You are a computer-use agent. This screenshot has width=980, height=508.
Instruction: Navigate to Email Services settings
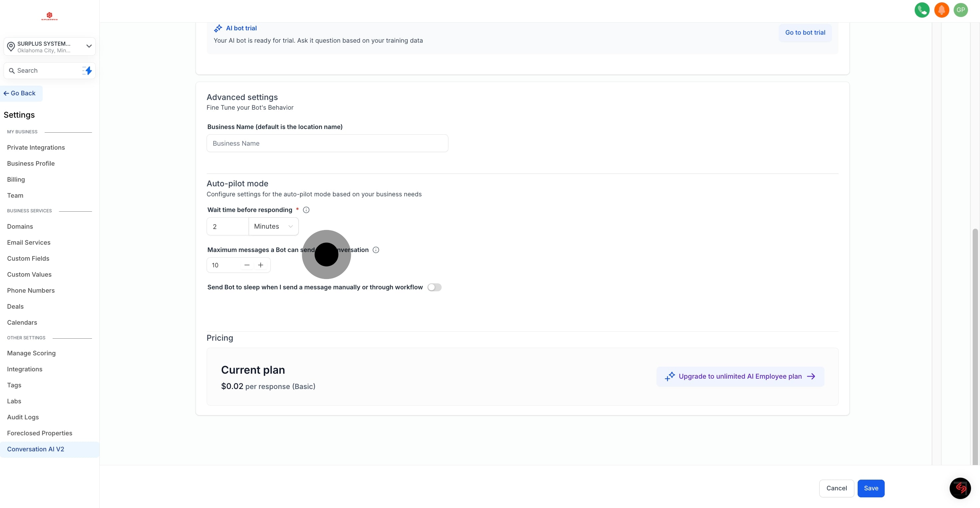[x=29, y=242]
